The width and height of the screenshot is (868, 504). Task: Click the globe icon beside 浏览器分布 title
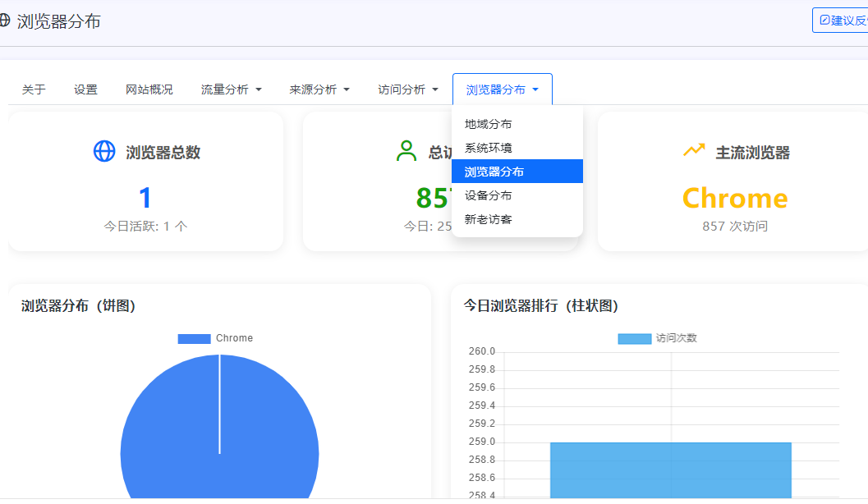coord(4,21)
